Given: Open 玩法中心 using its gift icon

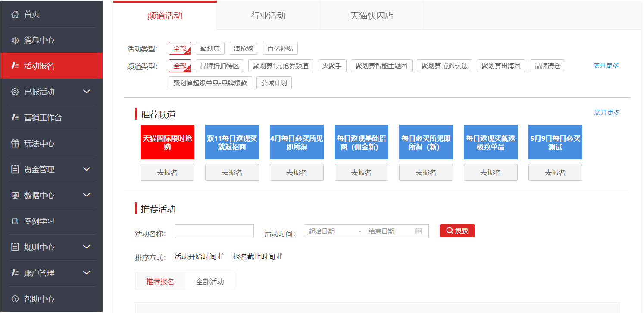Looking at the screenshot, I should [x=16, y=143].
